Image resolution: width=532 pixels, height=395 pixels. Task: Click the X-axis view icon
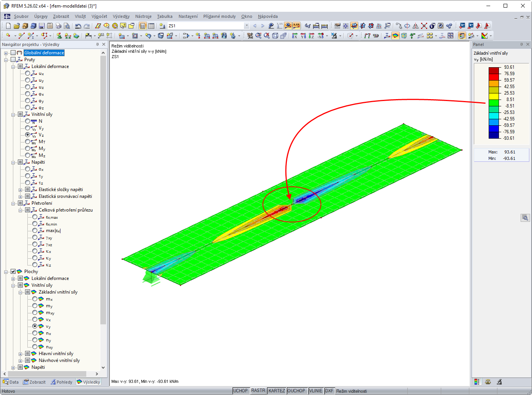[295, 36]
